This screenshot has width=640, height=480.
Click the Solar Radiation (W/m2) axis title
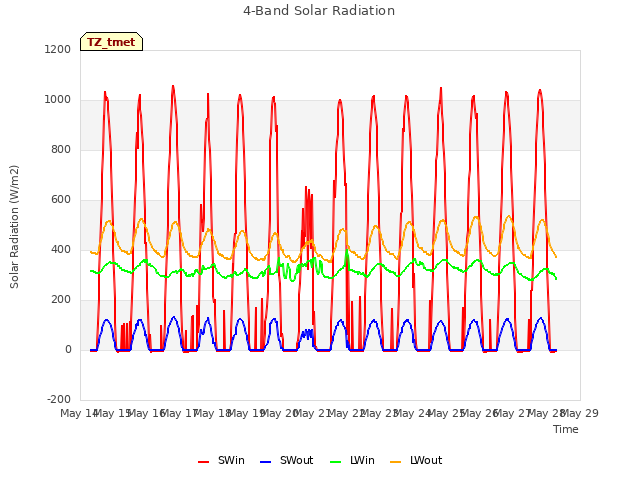14,227
